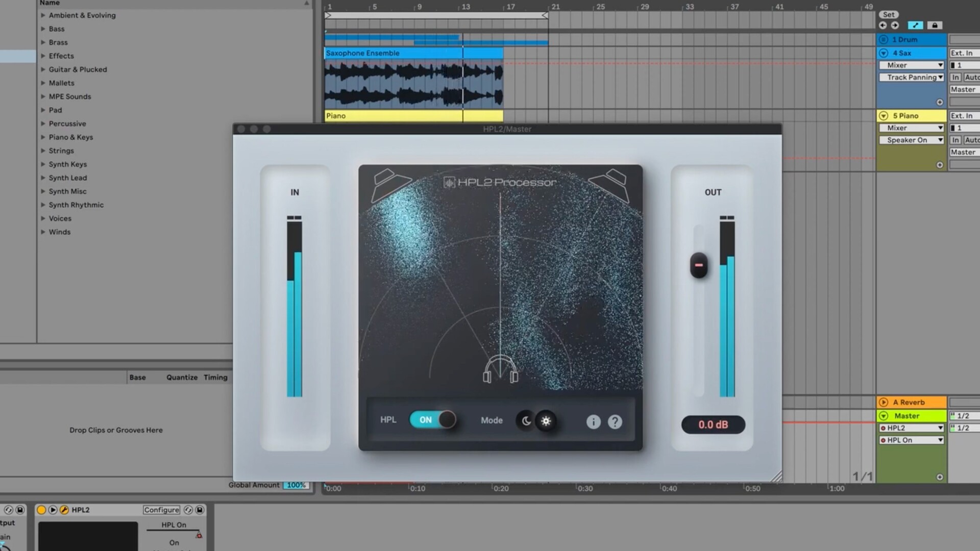This screenshot has height=551, width=980.
Task: Expand the Winds category
Action: [x=43, y=232]
